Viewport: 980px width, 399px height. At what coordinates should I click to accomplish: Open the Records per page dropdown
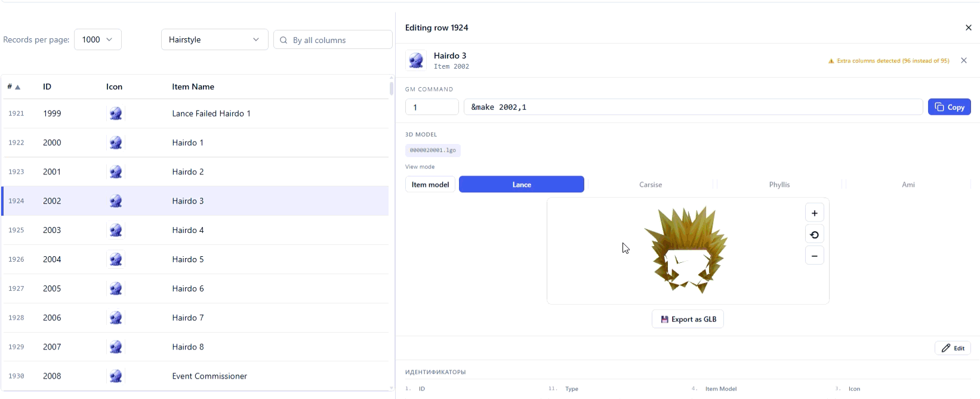(x=98, y=39)
